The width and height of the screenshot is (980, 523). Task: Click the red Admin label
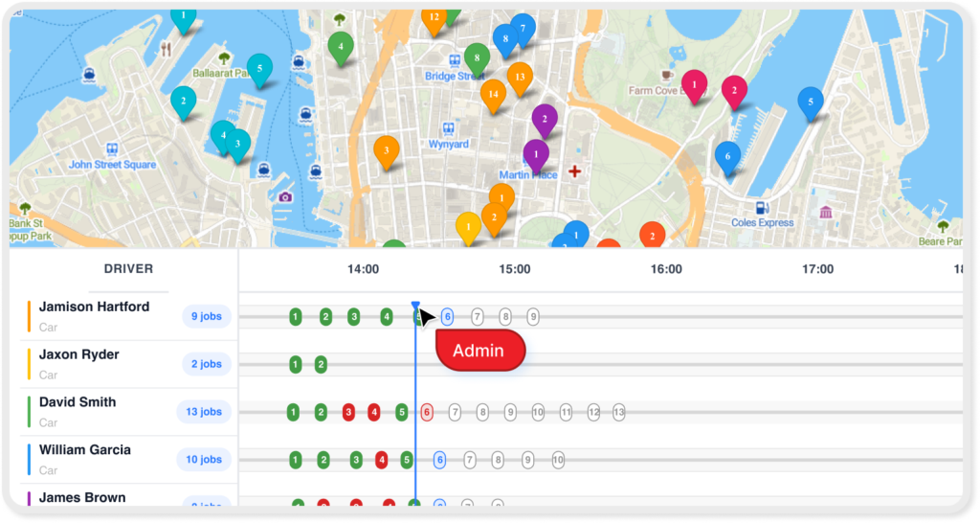(x=480, y=351)
